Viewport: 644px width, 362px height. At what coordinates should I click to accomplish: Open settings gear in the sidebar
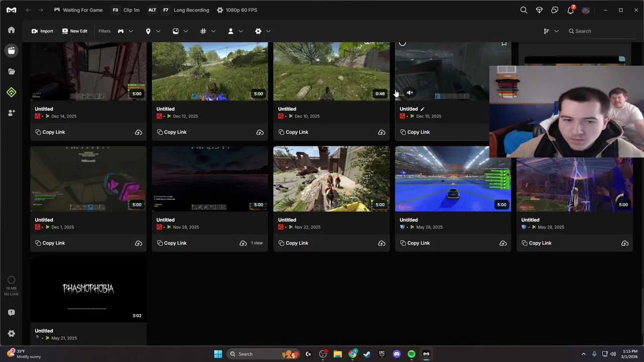[11, 333]
